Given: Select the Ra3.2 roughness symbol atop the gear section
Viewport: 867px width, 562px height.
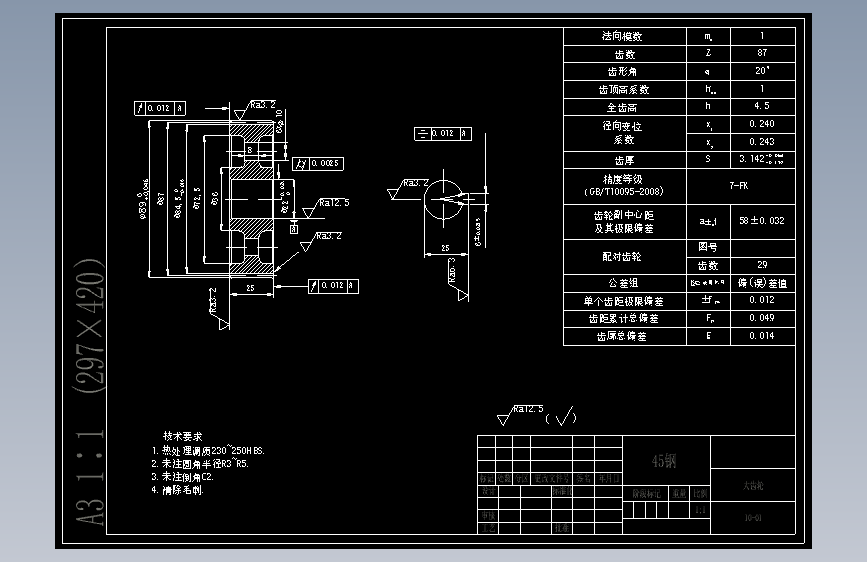Looking at the screenshot, I should coord(254,109).
